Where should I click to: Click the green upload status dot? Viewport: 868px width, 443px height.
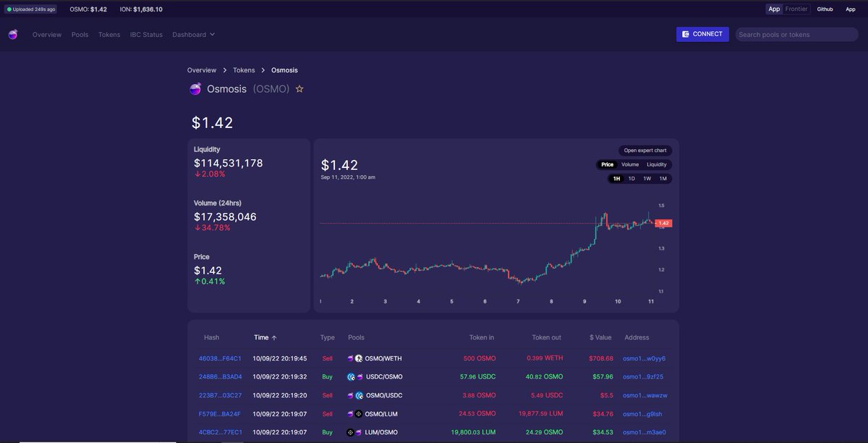(9, 9)
